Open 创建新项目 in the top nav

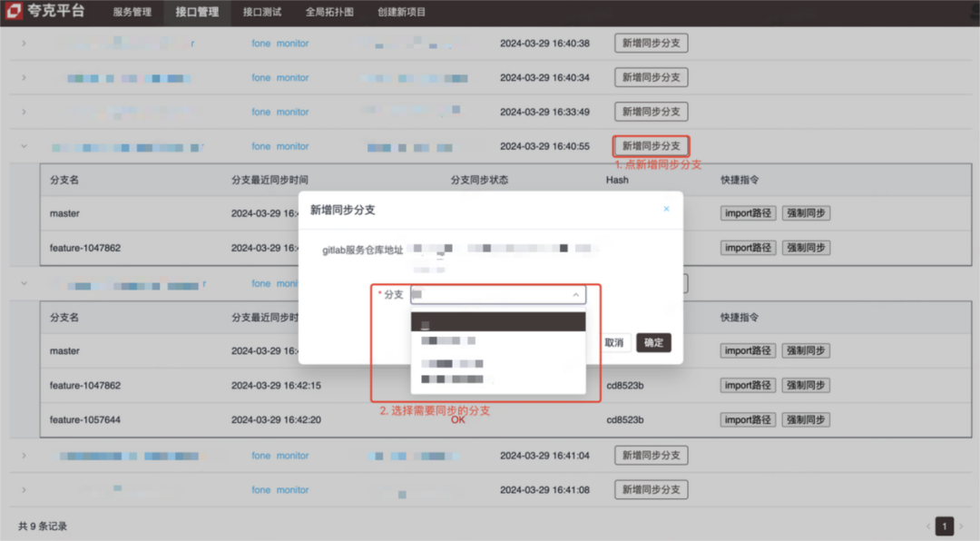pos(401,12)
